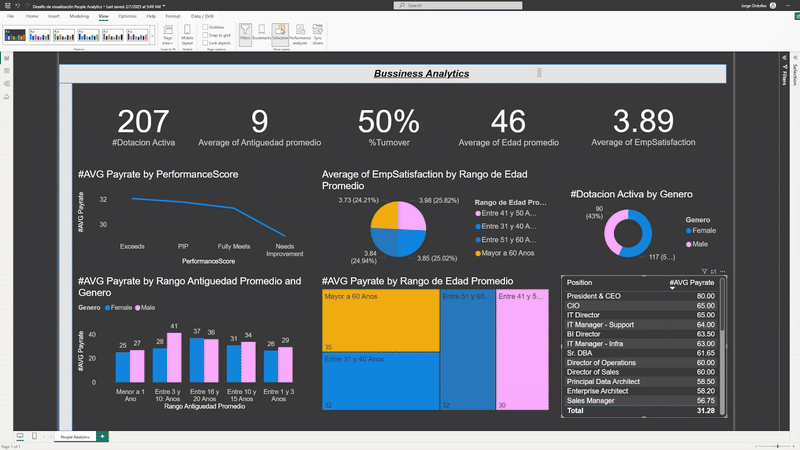Expand the Page view dropdown
The width and height of the screenshot is (800, 450).
click(168, 37)
